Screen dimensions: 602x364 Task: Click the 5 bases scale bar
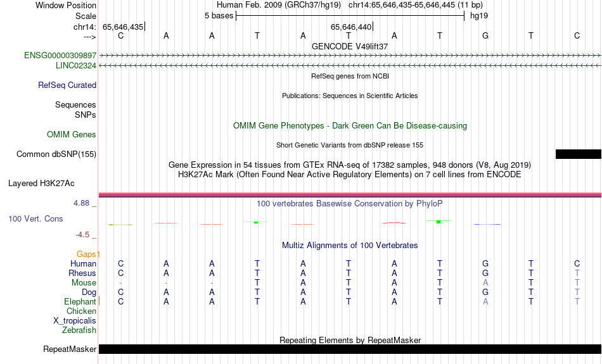(x=350, y=16)
